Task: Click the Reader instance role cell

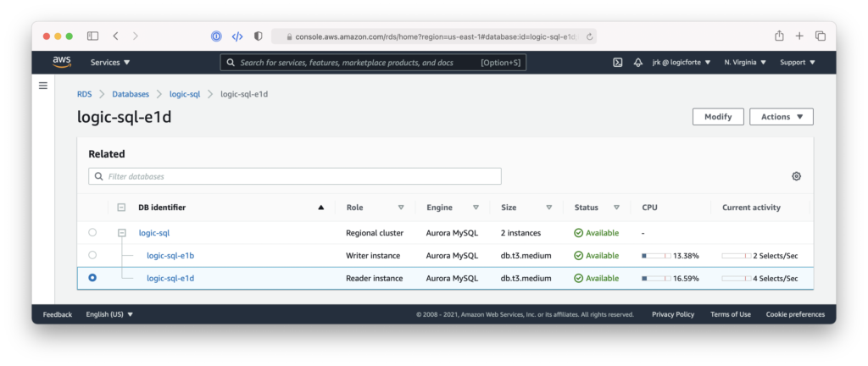Action: coord(375,279)
